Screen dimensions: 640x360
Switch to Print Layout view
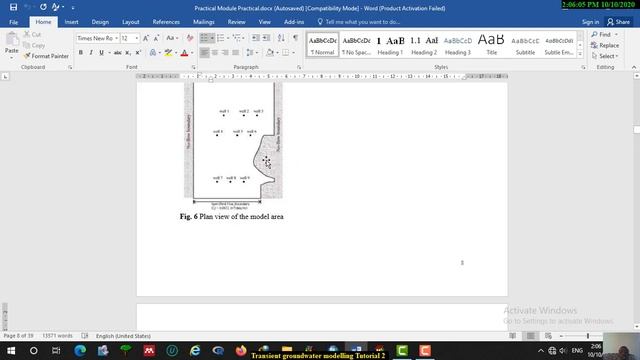pos(531,336)
